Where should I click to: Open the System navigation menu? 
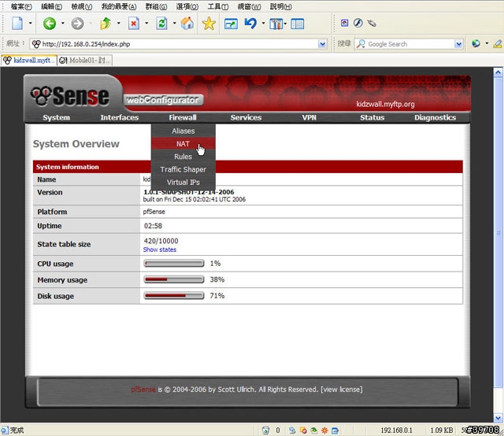coord(56,117)
